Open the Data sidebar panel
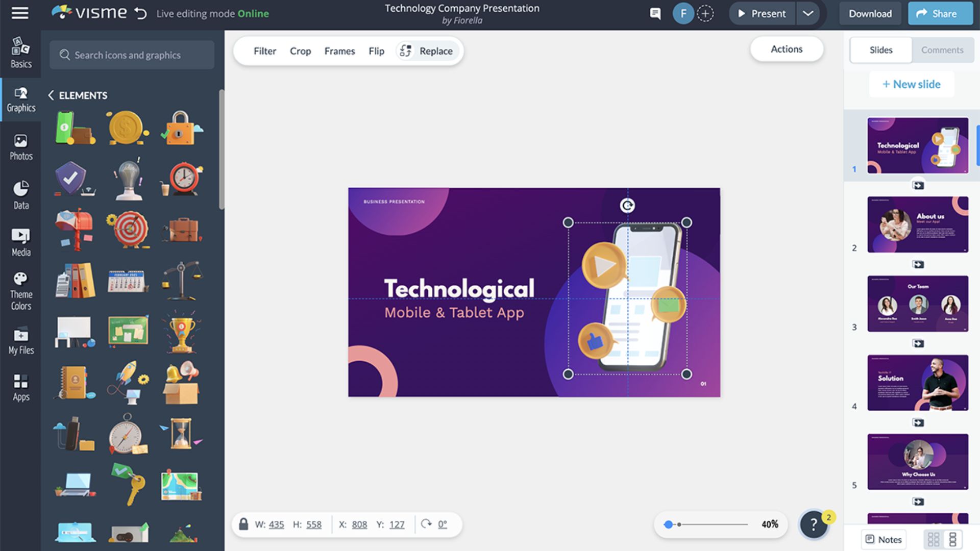The image size is (980, 551). click(x=20, y=196)
